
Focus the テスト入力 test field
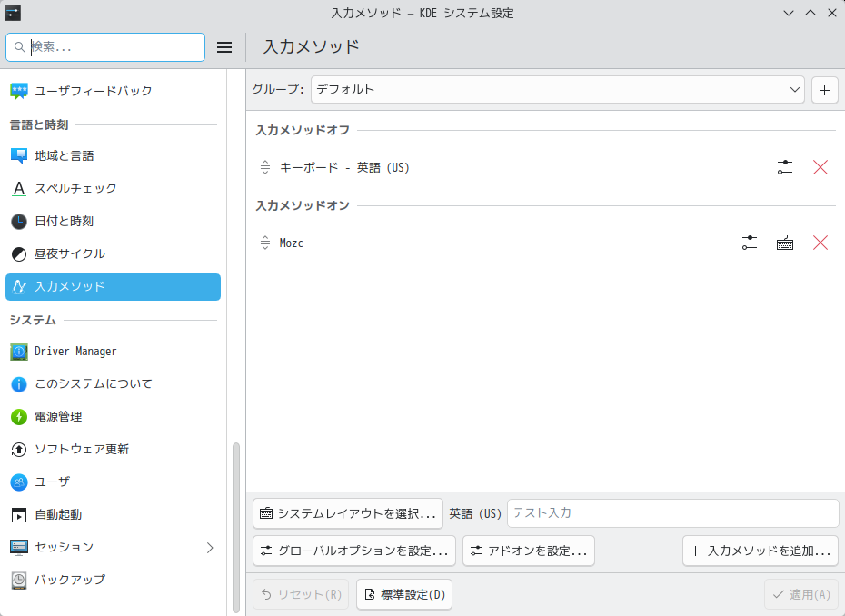point(673,513)
